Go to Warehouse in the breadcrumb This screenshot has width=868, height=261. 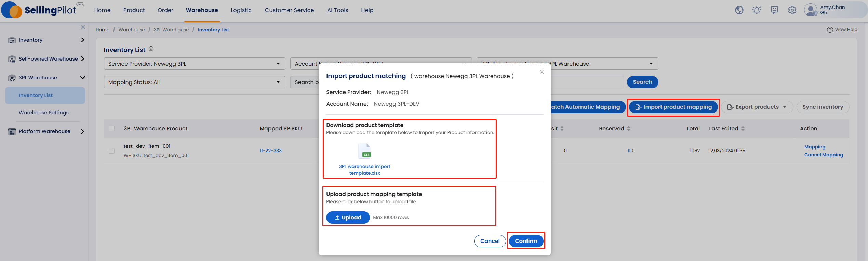[132, 30]
